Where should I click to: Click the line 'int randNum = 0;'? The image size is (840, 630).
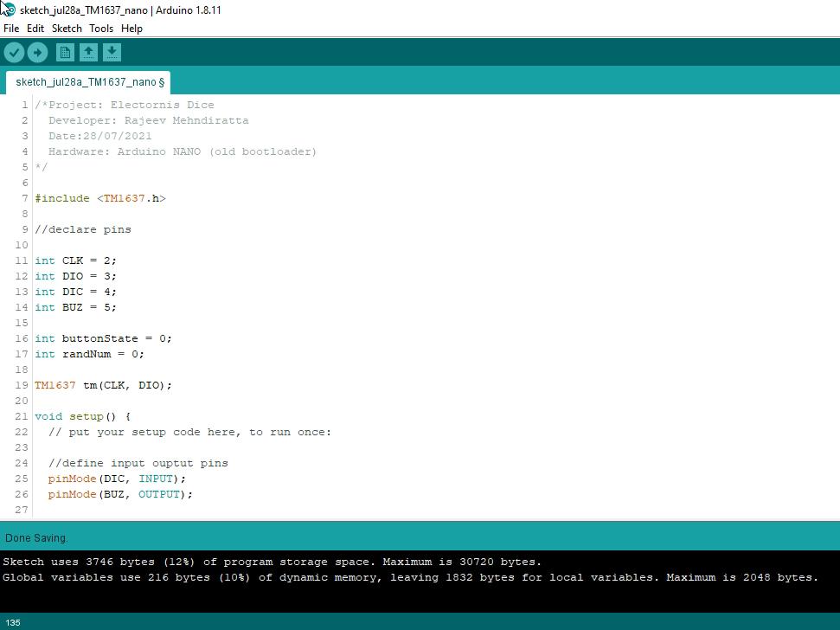89,354
